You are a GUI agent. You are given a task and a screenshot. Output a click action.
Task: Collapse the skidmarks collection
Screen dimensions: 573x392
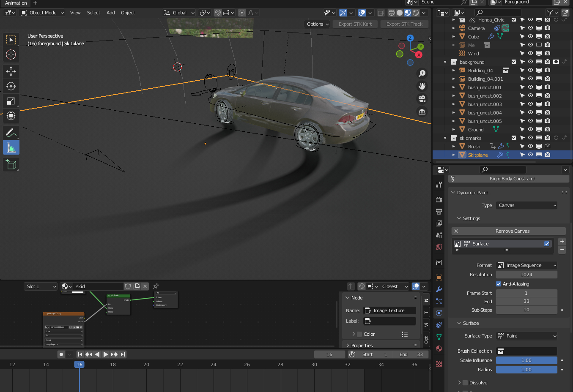tap(445, 138)
